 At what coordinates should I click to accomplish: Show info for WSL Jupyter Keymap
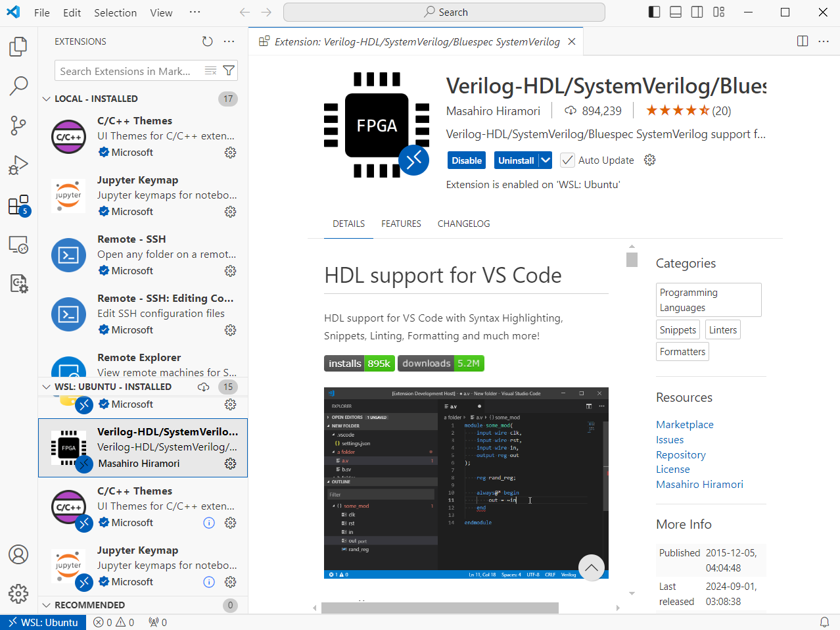[209, 582]
